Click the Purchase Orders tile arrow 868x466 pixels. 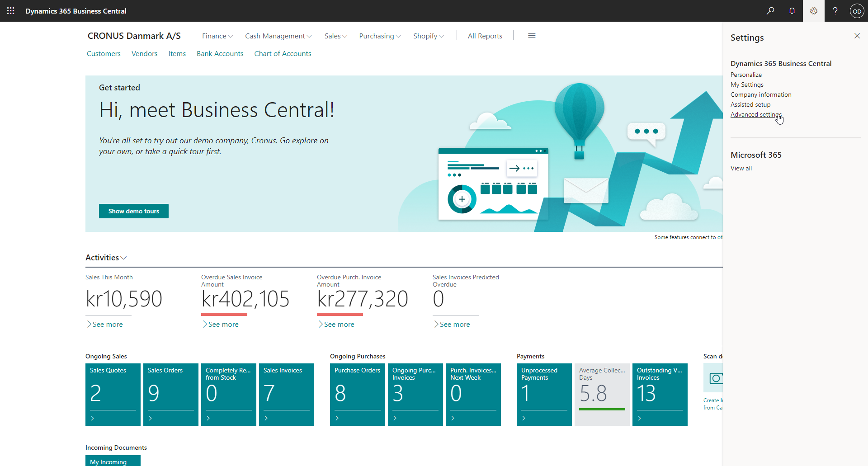[x=337, y=418]
